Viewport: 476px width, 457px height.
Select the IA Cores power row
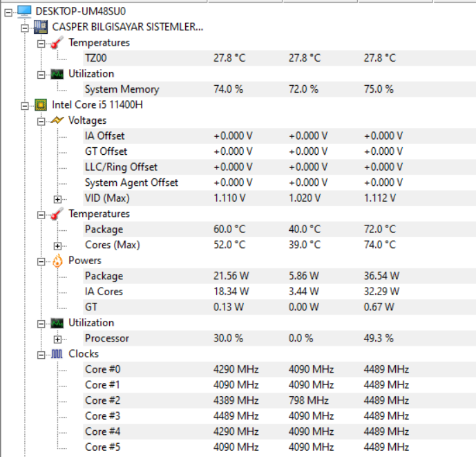(104, 292)
